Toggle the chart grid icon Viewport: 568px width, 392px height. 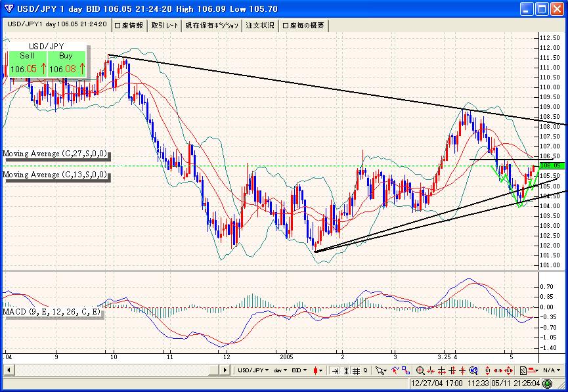click(356, 370)
